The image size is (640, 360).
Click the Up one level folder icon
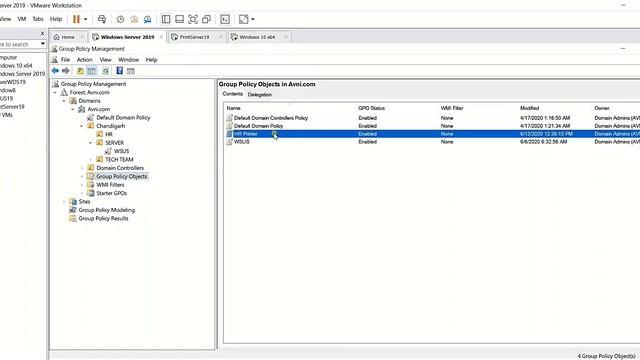(80, 71)
